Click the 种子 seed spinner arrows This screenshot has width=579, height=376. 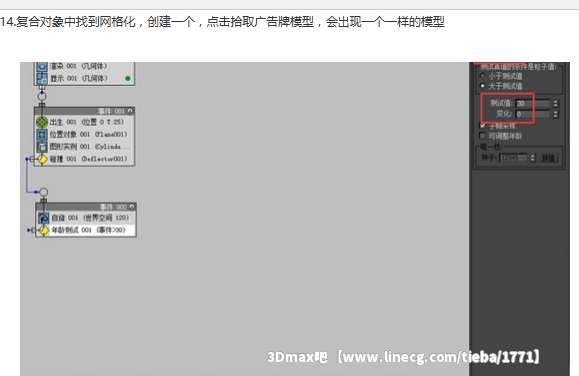pos(532,158)
